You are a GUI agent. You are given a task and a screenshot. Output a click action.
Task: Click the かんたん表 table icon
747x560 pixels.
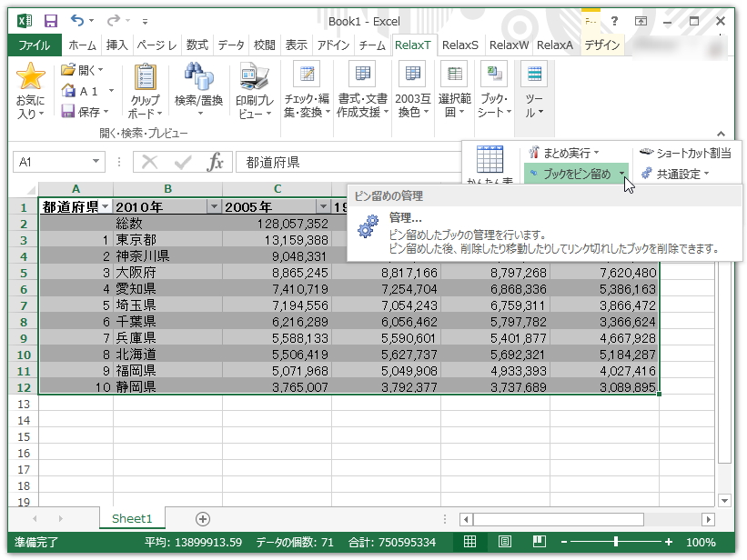click(x=490, y=159)
